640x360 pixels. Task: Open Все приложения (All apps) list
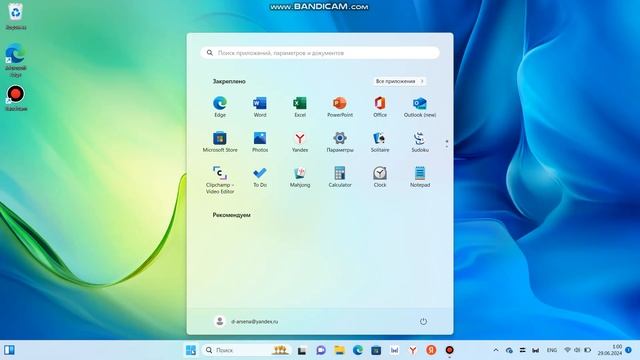[400, 81]
